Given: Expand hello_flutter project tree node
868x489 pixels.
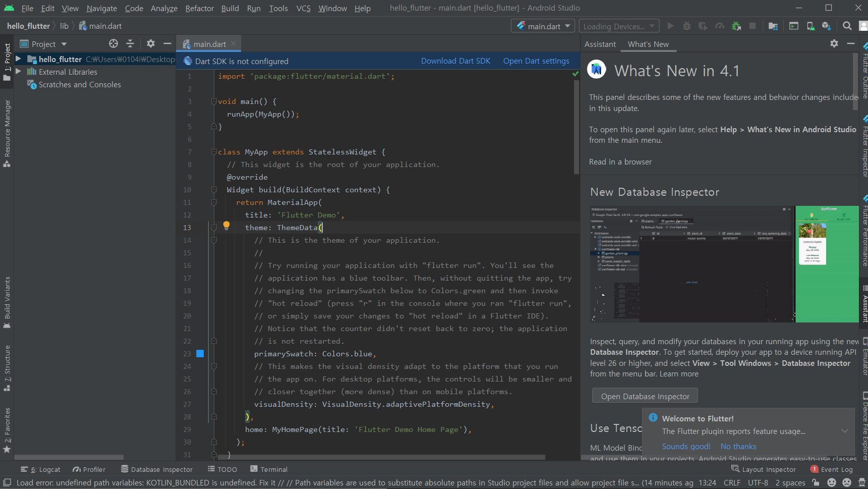Looking at the screenshot, I should click(18, 59).
